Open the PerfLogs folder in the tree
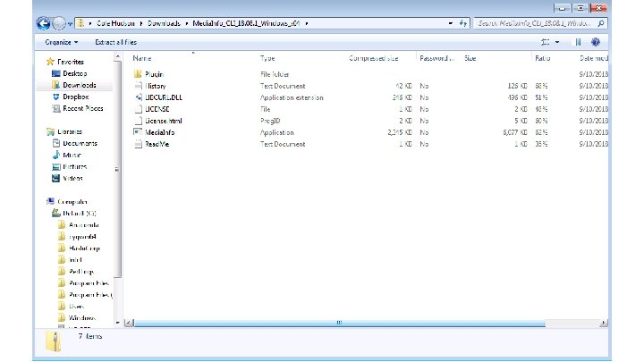 click(x=81, y=272)
